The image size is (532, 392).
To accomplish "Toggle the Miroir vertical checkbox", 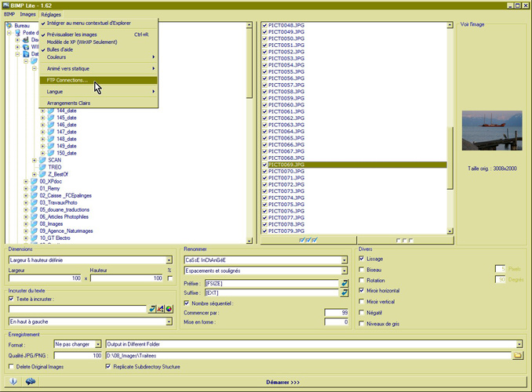I will [361, 301].
